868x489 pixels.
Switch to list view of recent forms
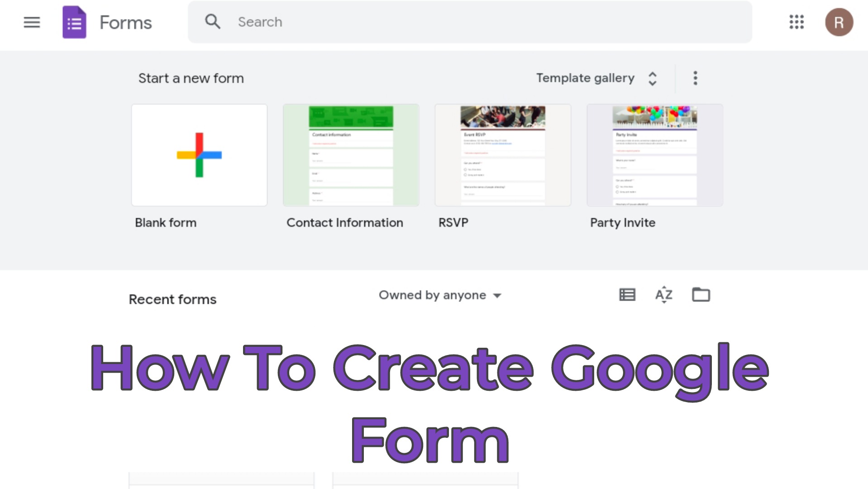(x=627, y=295)
